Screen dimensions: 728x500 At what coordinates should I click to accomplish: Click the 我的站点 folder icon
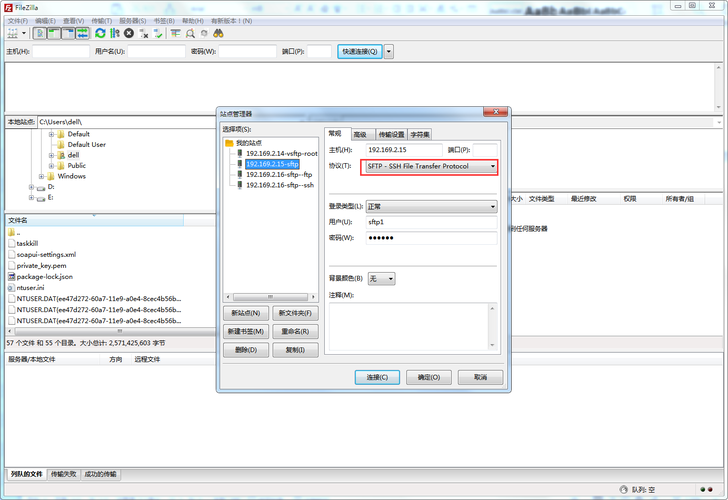(x=229, y=143)
